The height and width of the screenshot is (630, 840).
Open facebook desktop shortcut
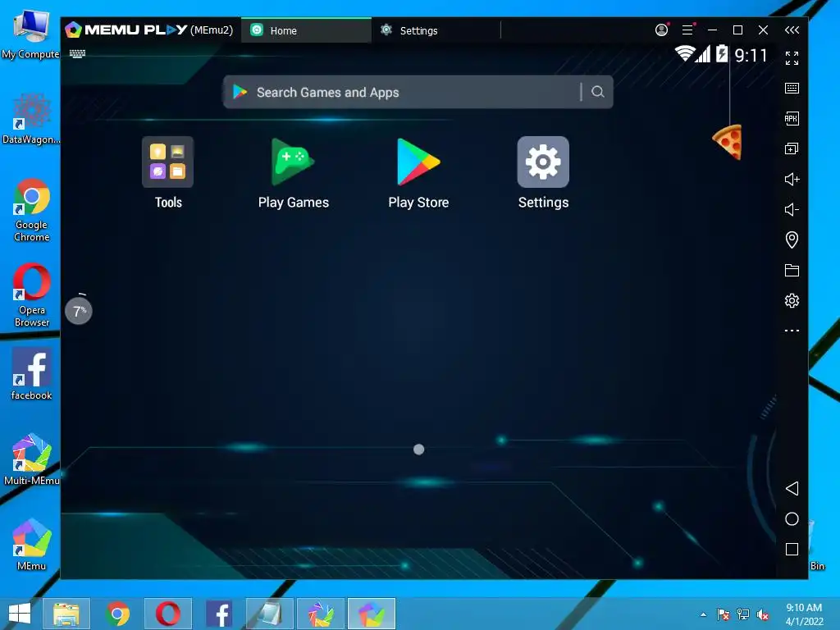[x=32, y=374]
